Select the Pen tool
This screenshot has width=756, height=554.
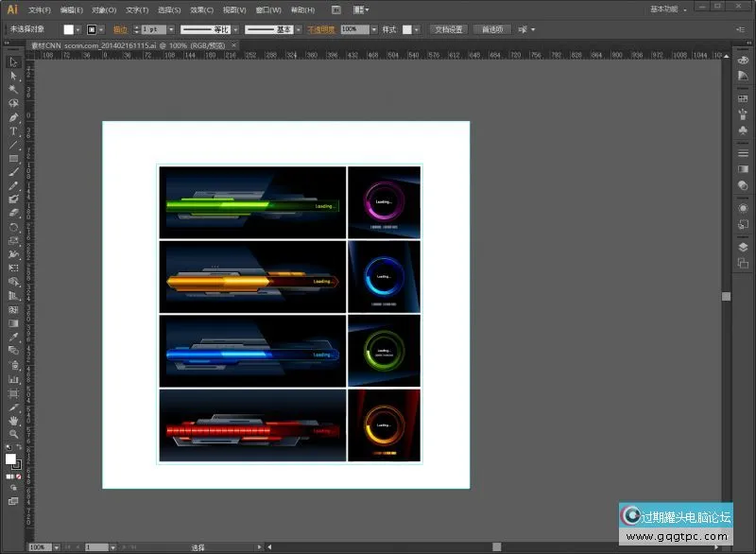click(13, 117)
